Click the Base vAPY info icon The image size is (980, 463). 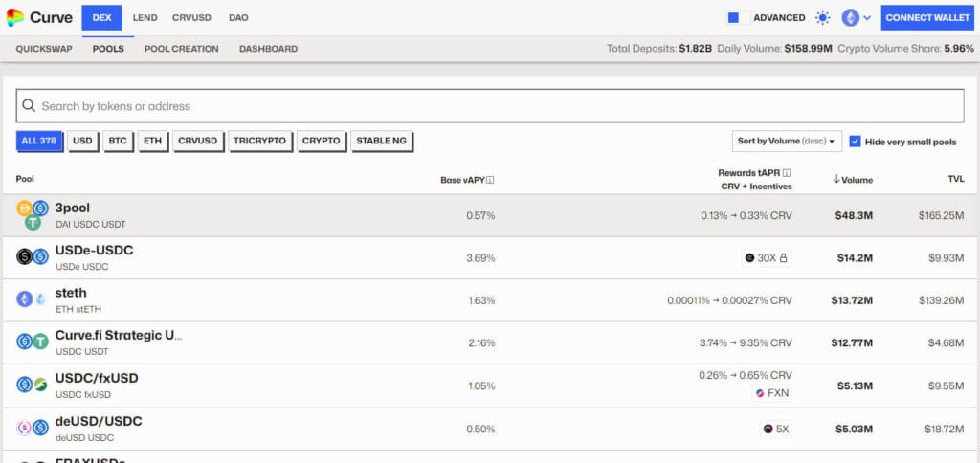coord(491,180)
